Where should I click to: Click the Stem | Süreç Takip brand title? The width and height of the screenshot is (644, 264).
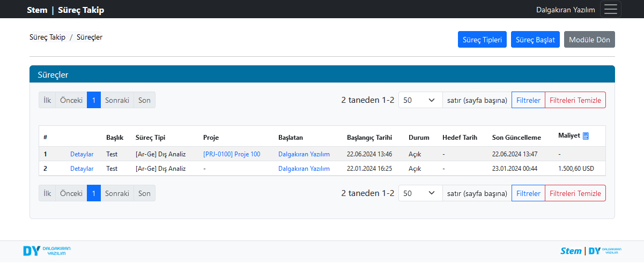pos(65,10)
